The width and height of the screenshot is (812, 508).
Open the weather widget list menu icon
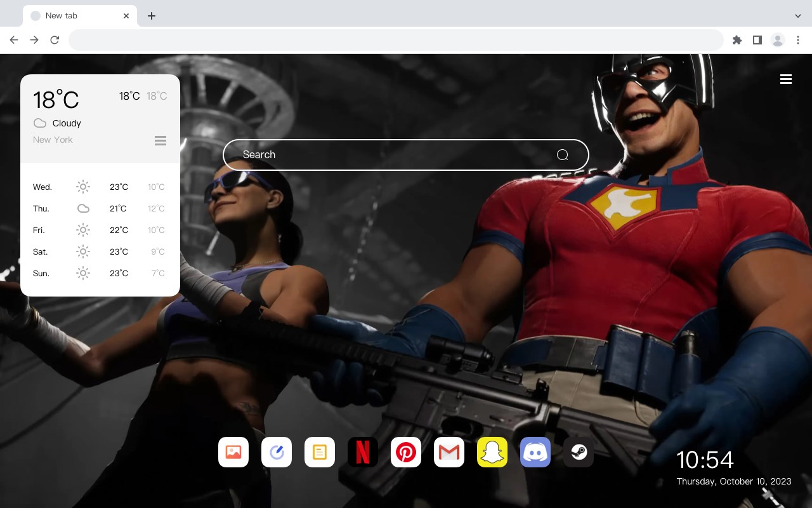[160, 140]
